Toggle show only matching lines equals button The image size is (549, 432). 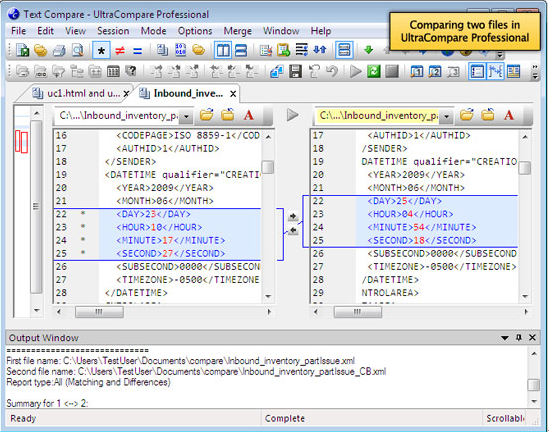[138, 51]
